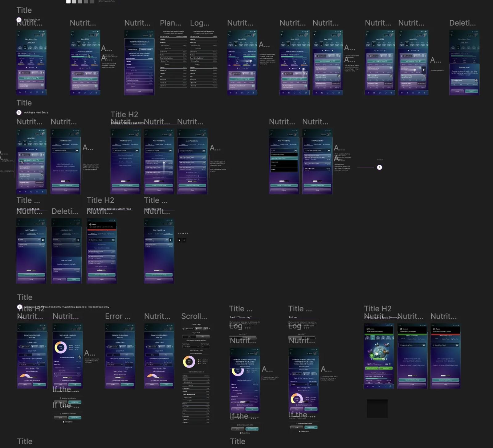The image size is (493, 448).
Task: Click bookmark icon on Favorites Tab screen food row
Action: point(171,240)
